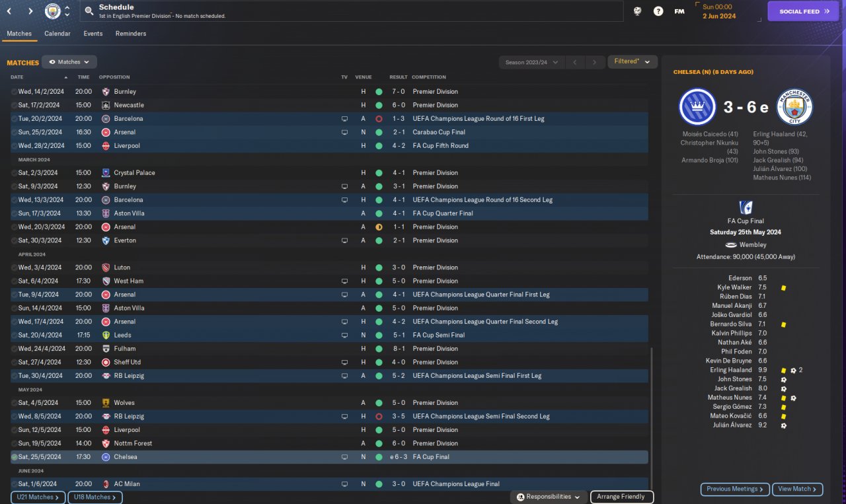Click the Wembley stadium icon
Image resolution: width=846 pixels, height=504 pixels.
point(731,244)
